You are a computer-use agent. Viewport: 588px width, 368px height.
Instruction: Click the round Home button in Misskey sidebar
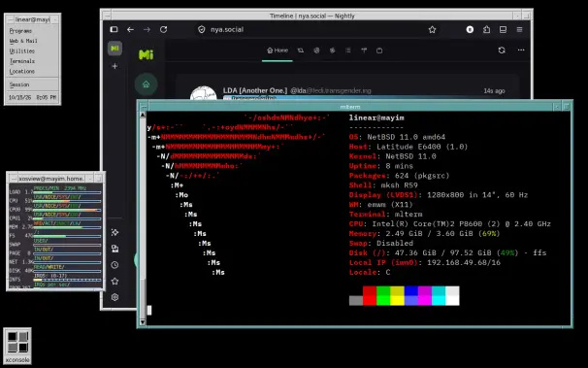[x=146, y=84]
